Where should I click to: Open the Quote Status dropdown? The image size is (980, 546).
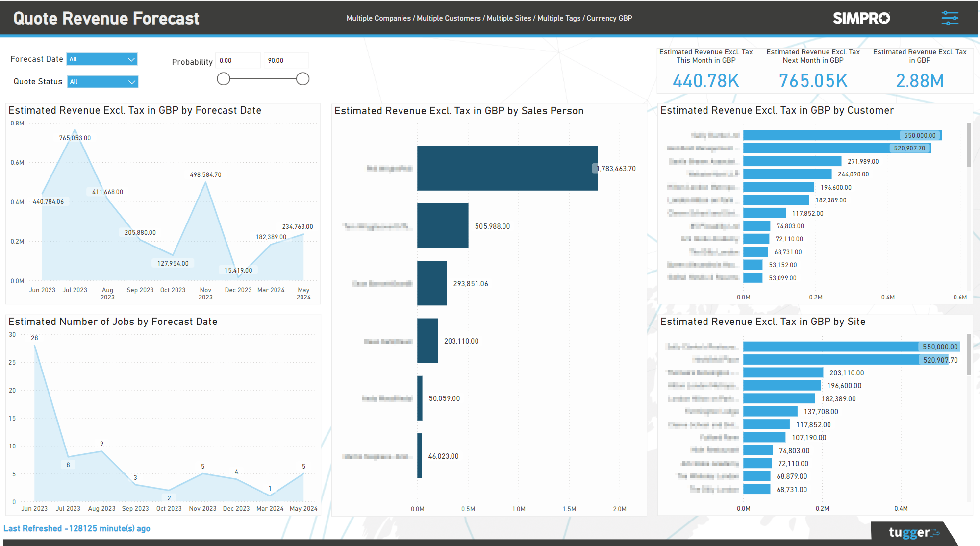[101, 81]
